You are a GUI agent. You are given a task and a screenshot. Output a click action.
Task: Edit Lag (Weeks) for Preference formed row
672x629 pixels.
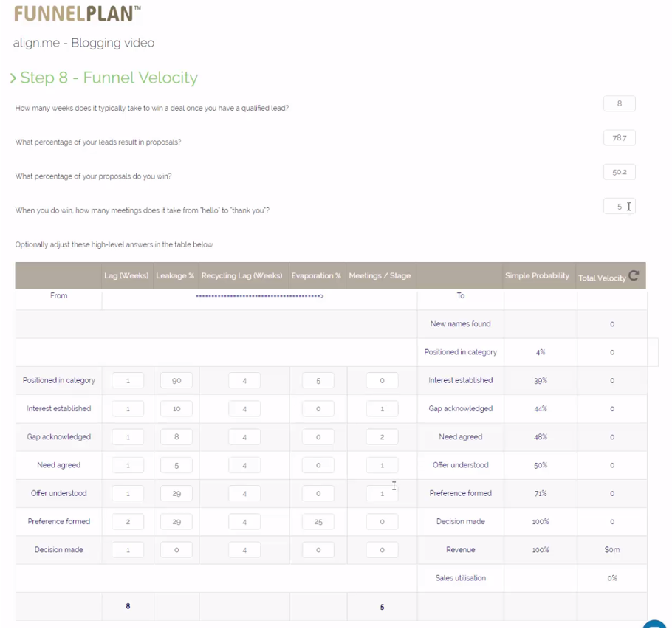point(128,522)
